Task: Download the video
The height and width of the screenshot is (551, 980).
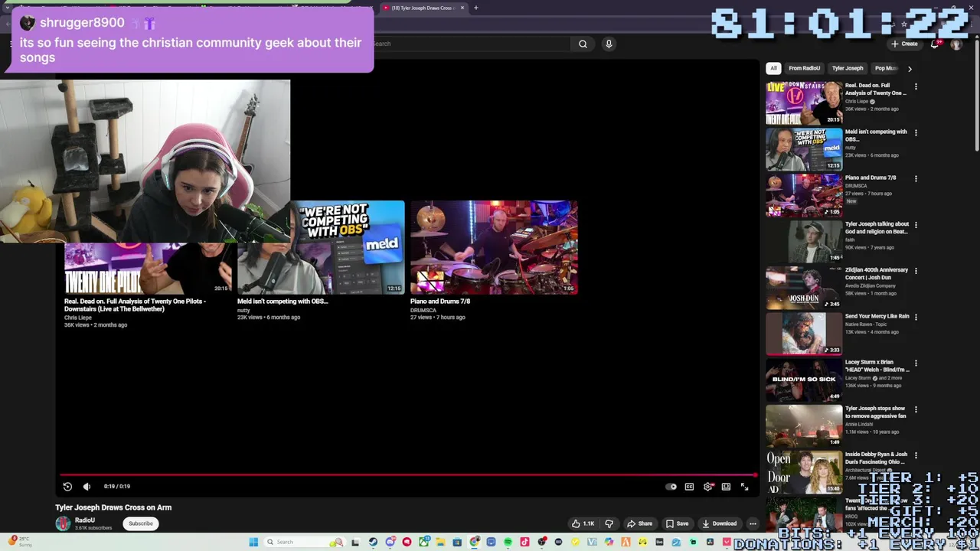Action: pyautogui.click(x=719, y=523)
